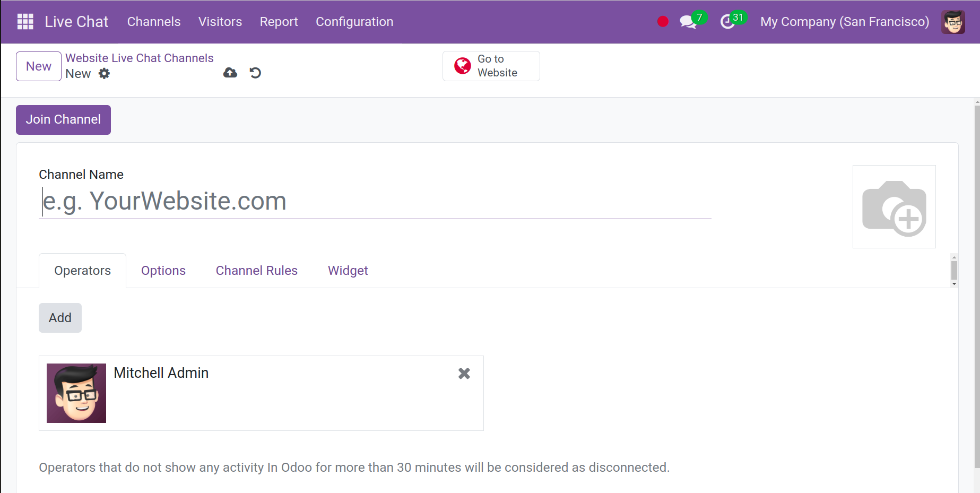Switch to the Operators tab
980x493 pixels.
(x=83, y=271)
